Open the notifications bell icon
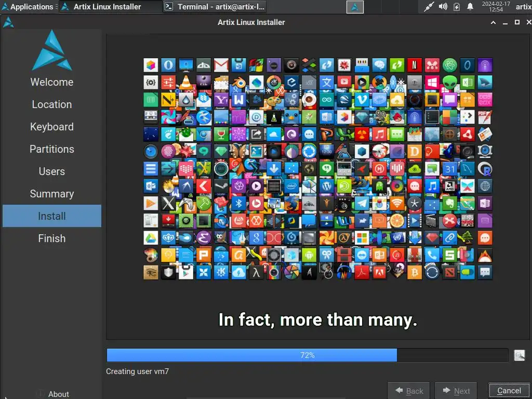The height and width of the screenshot is (399, 532). pyautogui.click(x=470, y=7)
